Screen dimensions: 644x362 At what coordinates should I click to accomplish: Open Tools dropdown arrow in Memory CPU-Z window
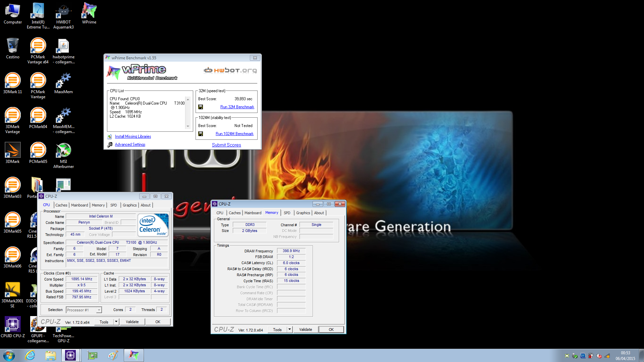[x=289, y=329]
